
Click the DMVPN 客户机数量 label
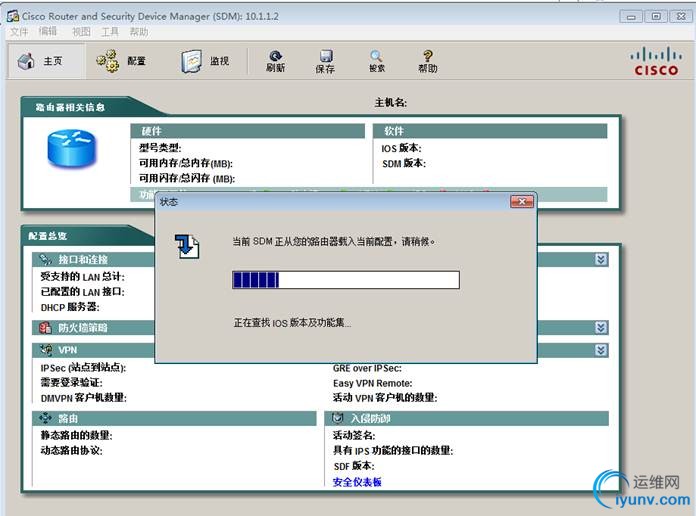pyautogui.click(x=83, y=397)
